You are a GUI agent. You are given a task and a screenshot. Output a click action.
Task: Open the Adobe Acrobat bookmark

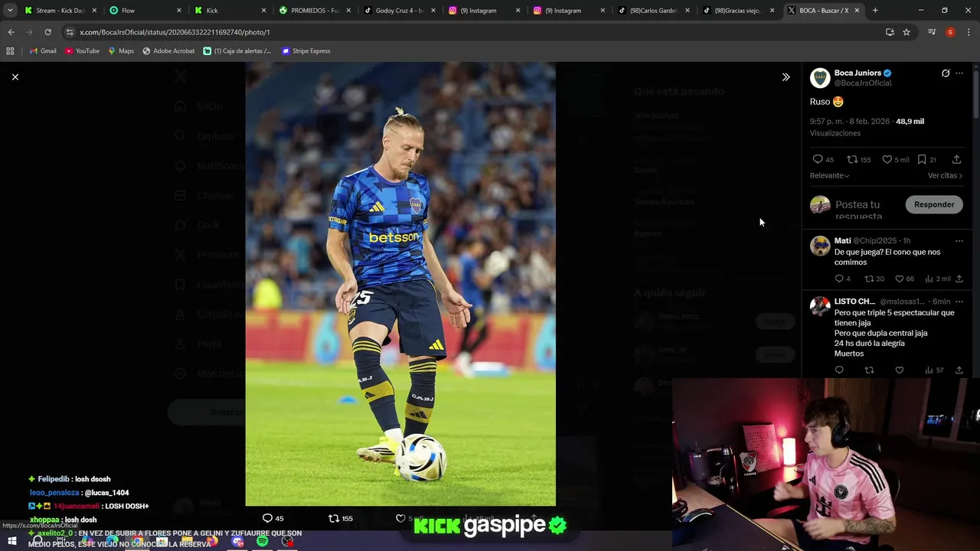[x=168, y=51]
